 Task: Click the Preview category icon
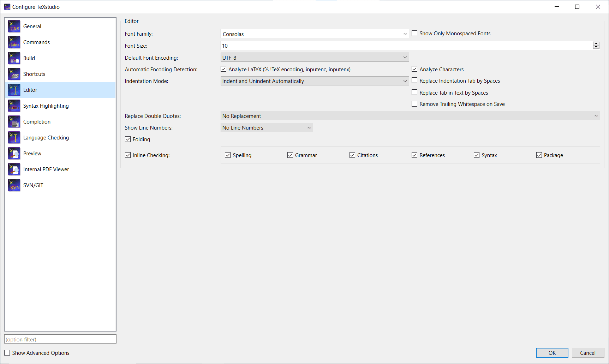point(14,154)
